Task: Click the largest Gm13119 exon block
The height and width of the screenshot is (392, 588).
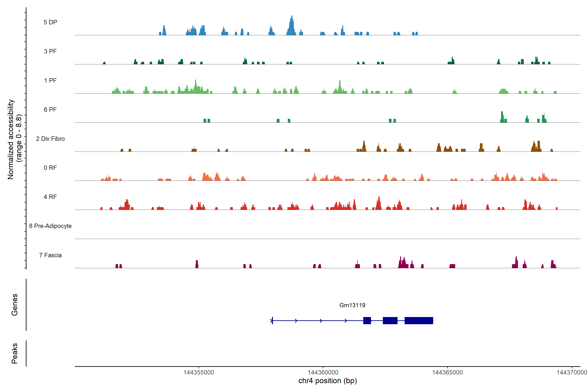Action: click(x=419, y=320)
